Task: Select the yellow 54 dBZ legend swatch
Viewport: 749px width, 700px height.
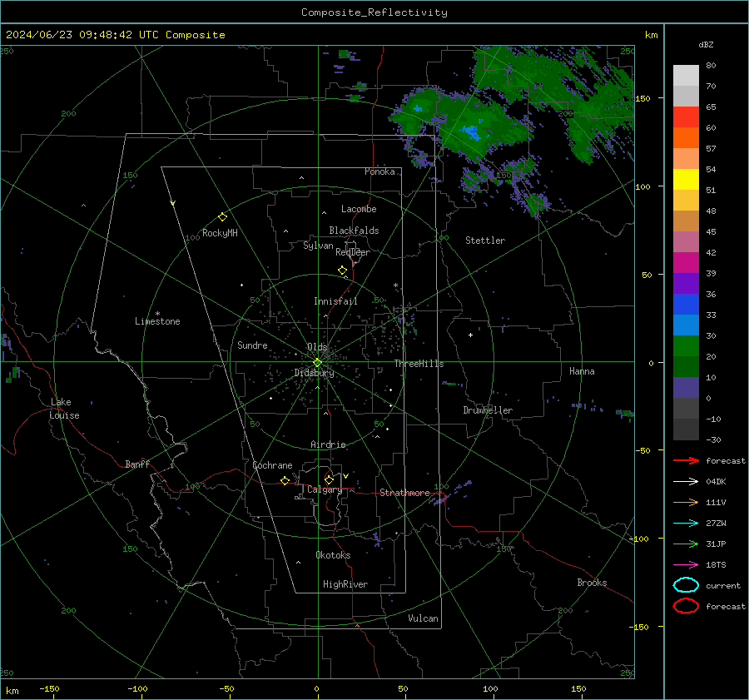Action: [686, 179]
